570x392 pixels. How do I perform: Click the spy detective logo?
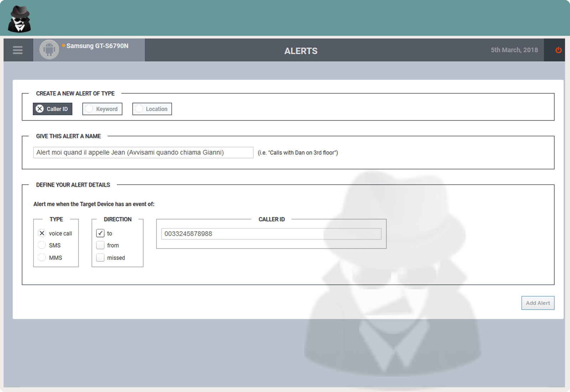point(20,19)
